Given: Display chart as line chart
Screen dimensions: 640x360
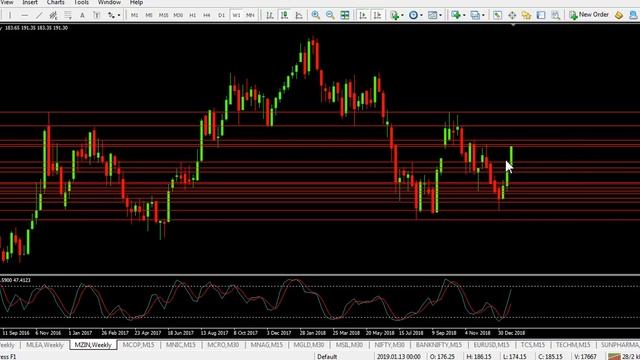Looking at the screenshot, I should click(x=299, y=15).
